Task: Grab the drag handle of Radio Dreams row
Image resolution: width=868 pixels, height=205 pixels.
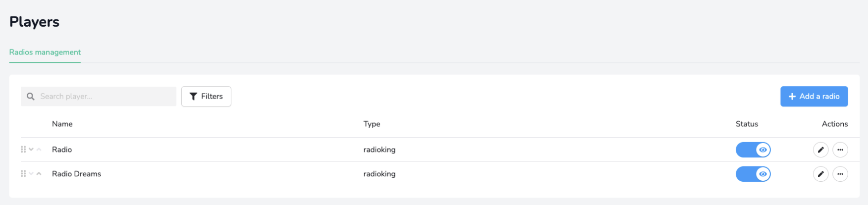Action: pyautogui.click(x=23, y=174)
